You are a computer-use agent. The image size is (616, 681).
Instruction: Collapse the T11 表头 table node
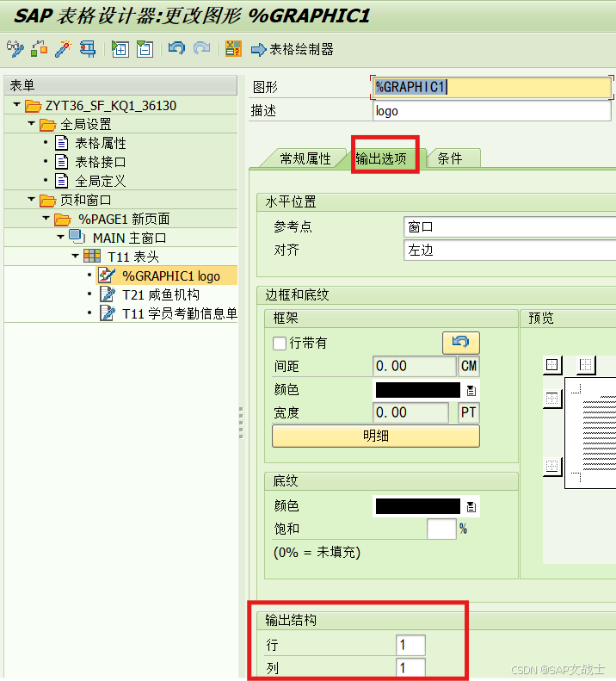pyautogui.click(x=76, y=256)
